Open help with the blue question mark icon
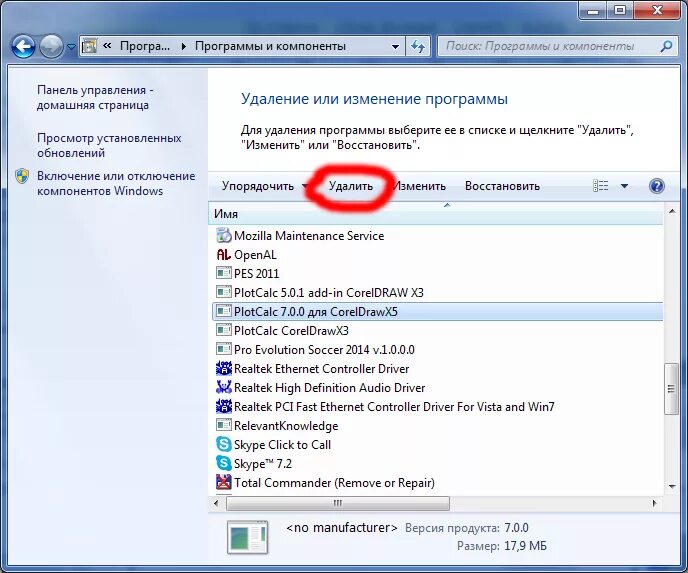Image resolution: width=688 pixels, height=573 pixels. [x=656, y=186]
